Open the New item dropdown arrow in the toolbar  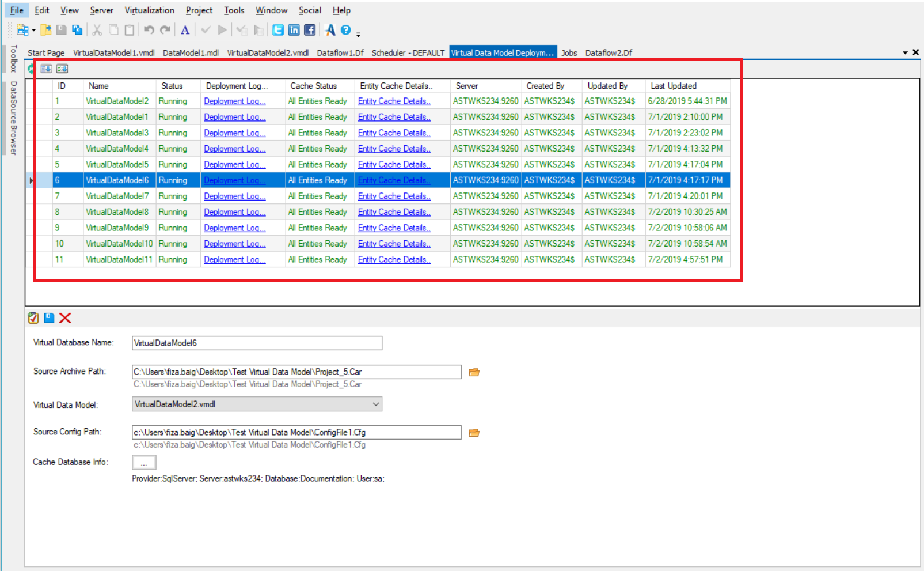[33, 31]
